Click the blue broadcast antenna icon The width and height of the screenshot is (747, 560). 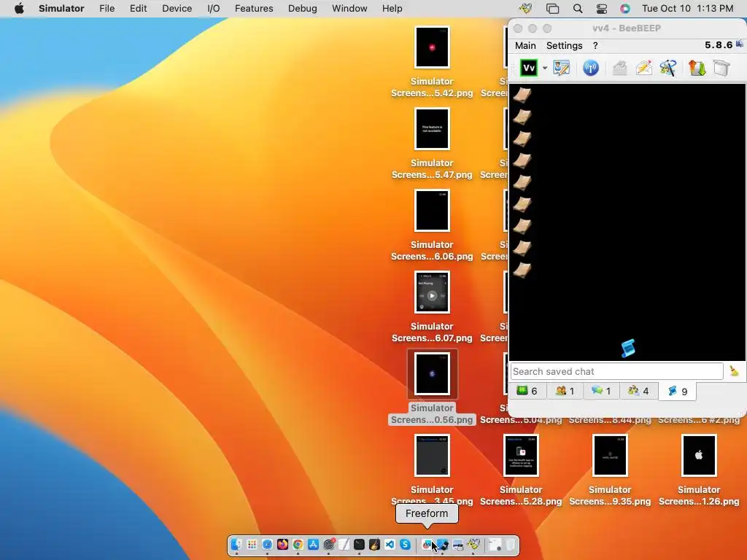click(591, 68)
